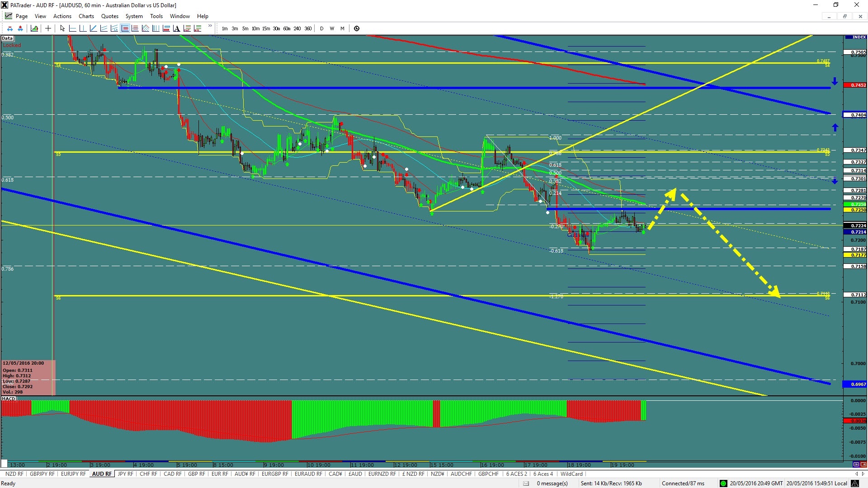
Task: Click the PAT lines toolbar icon
Action: point(187,28)
